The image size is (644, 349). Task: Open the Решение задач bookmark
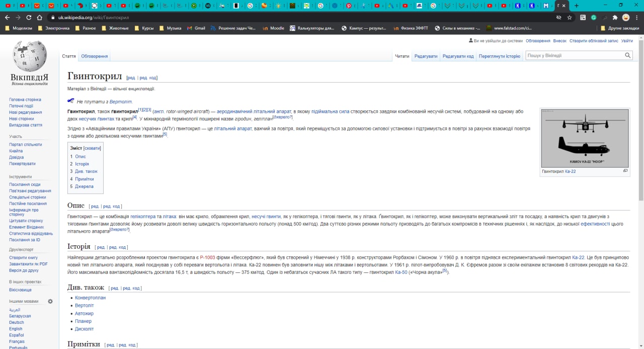click(233, 28)
